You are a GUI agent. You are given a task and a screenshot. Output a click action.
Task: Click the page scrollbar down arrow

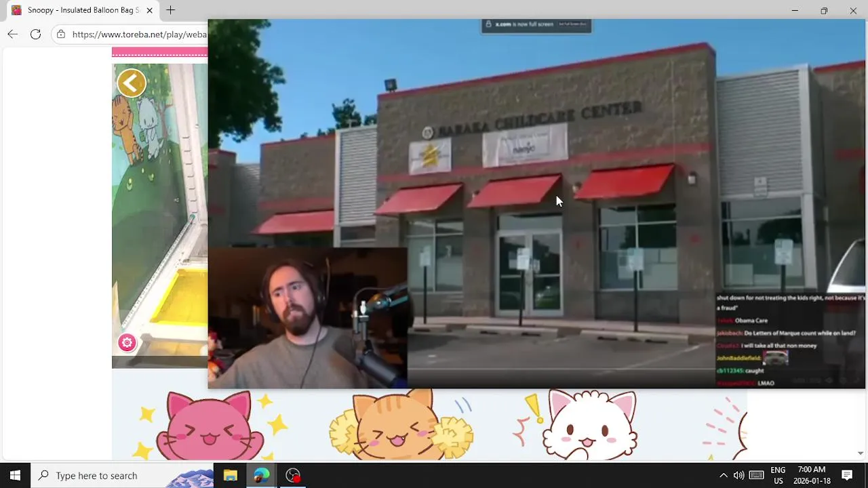pos(861,453)
